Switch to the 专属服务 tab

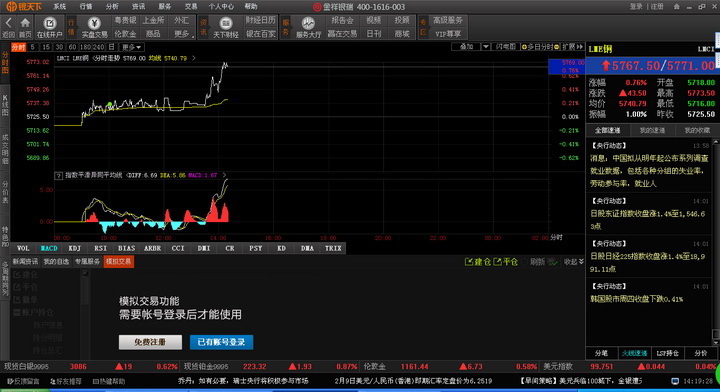click(87, 262)
